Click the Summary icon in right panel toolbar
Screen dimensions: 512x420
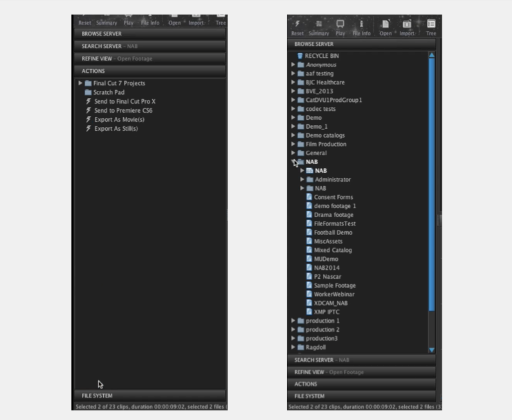tap(319, 24)
